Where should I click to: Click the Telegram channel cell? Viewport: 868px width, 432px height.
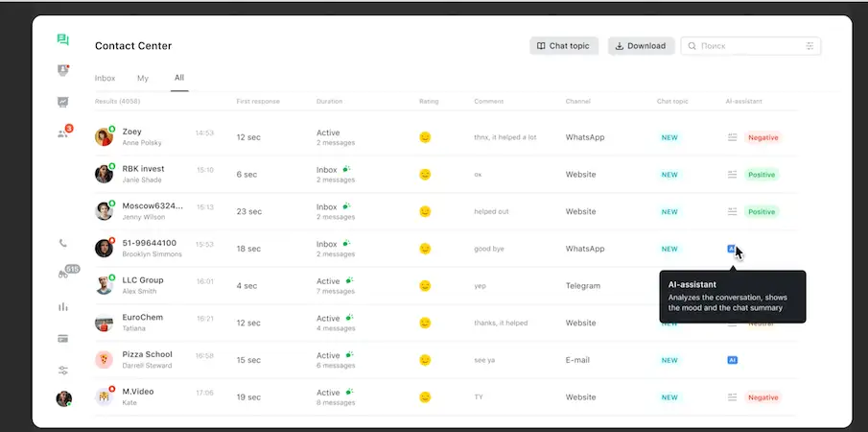[x=583, y=286]
